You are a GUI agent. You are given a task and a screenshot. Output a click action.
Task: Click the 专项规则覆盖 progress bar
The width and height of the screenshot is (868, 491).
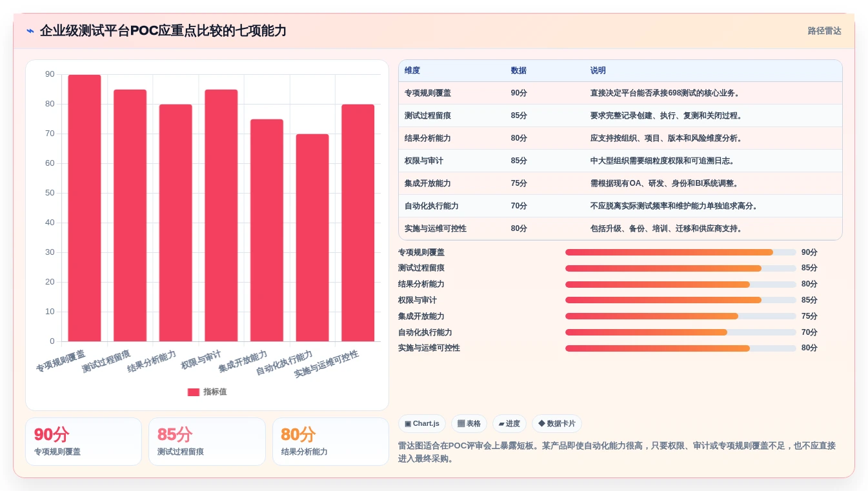pyautogui.click(x=680, y=252)
